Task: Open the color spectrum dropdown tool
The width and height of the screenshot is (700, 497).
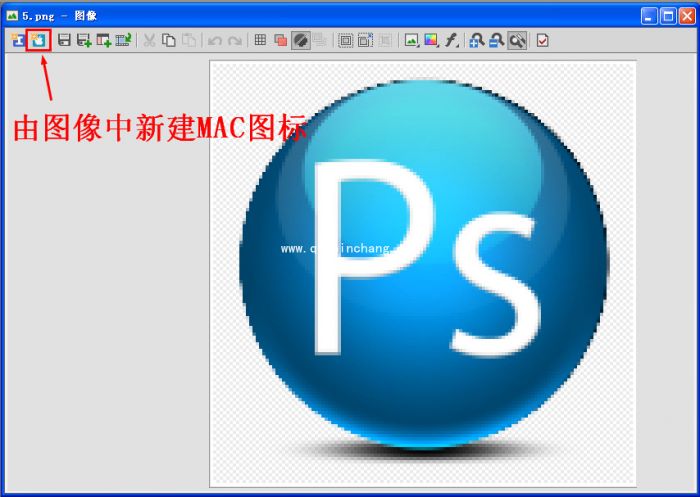Action: point(431,41)
